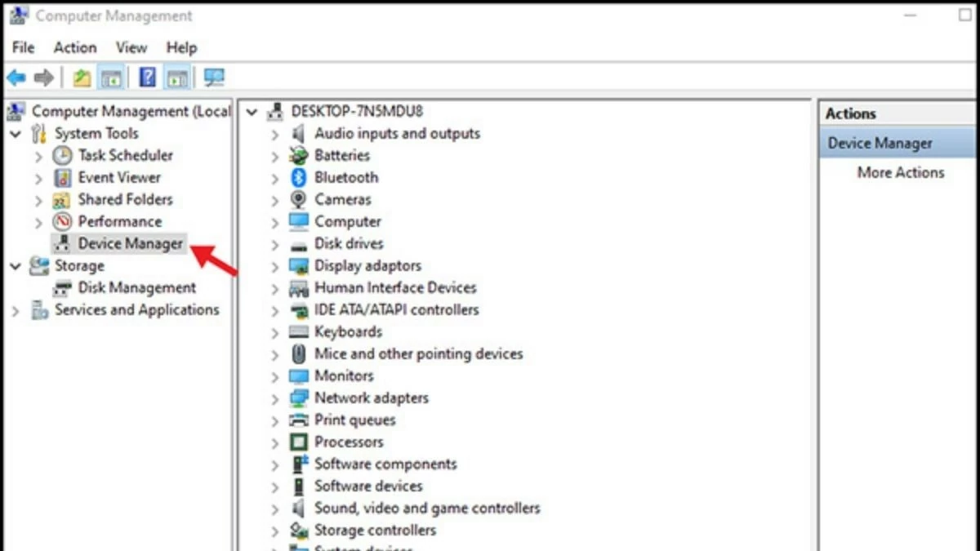This screenshot has height=551, width=980.
Task: Collapse the DESKTOP-7N5MDU8 root node
Action: [x=251, y=111]
